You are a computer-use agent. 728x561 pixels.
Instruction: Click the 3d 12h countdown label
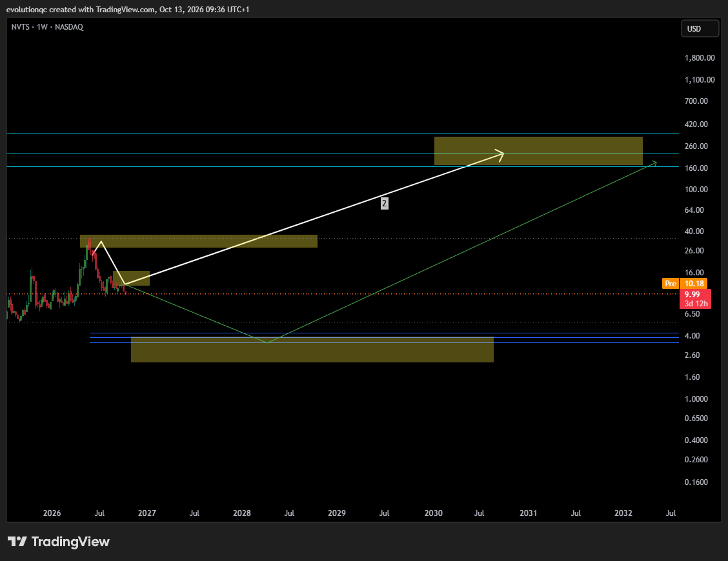696,304
